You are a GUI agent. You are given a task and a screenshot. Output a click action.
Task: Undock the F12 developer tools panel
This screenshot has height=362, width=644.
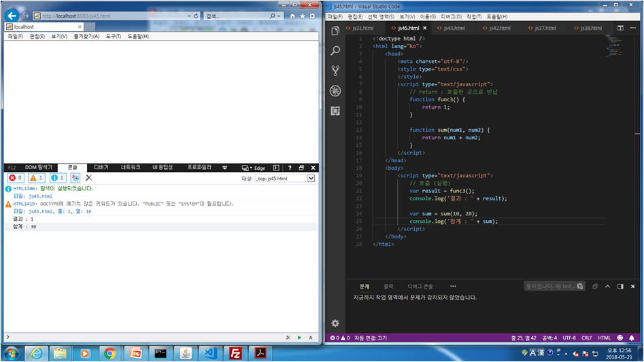[301, 168]
